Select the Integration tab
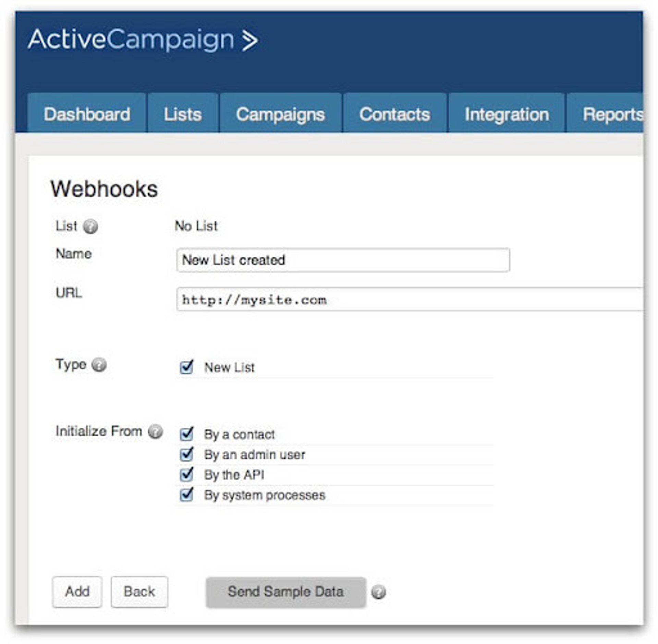Screen dimensions: 658x644 tap(507, 114)
